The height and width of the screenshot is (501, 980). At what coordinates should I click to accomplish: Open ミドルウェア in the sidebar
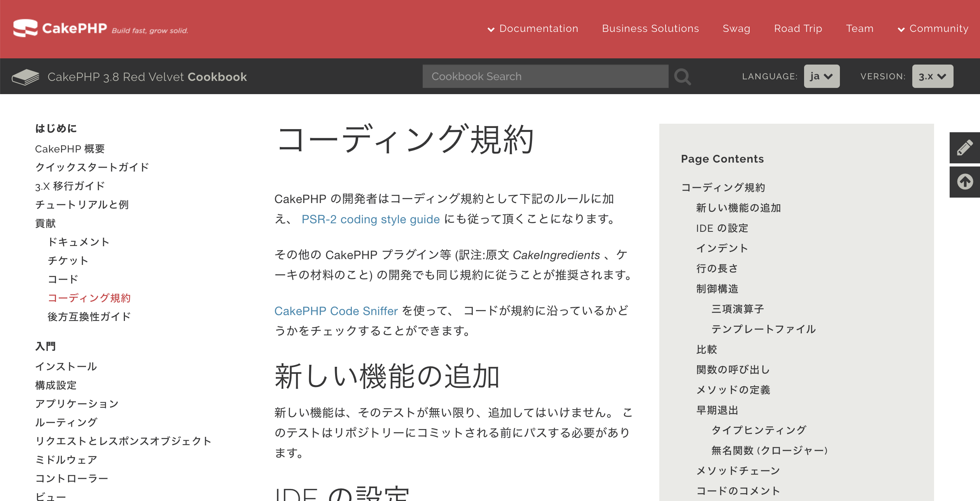[x=66, y=460]
